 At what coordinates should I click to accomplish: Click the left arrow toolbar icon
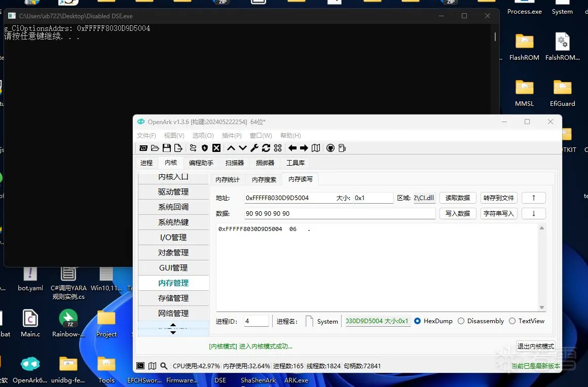292,148
